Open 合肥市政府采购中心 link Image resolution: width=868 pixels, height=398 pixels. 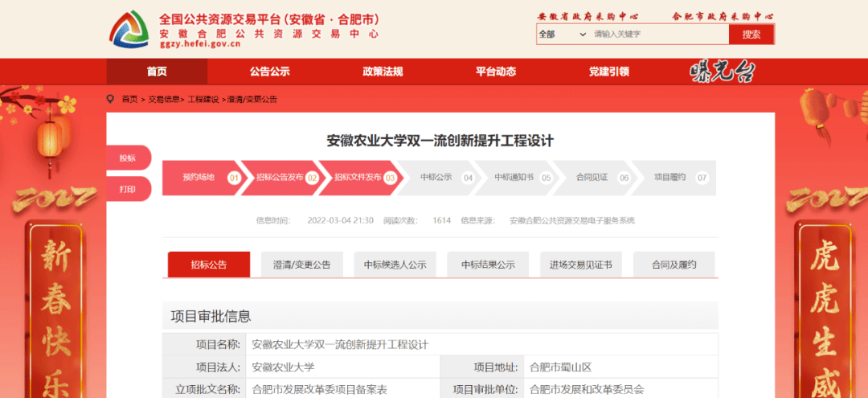tap(723, 17)
